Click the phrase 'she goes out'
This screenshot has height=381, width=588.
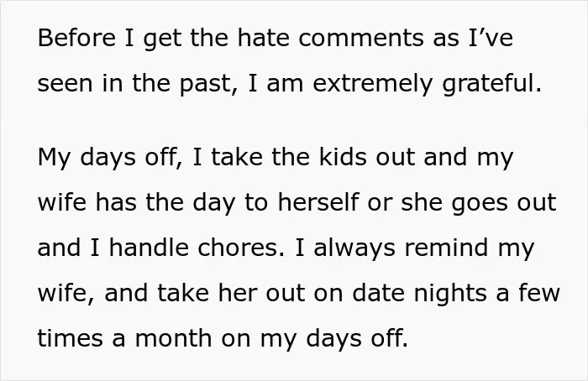pos(479,203)
